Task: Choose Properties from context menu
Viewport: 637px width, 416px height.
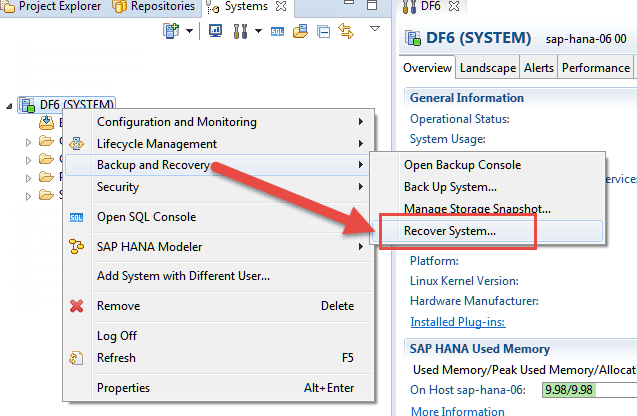Action: 219,388
